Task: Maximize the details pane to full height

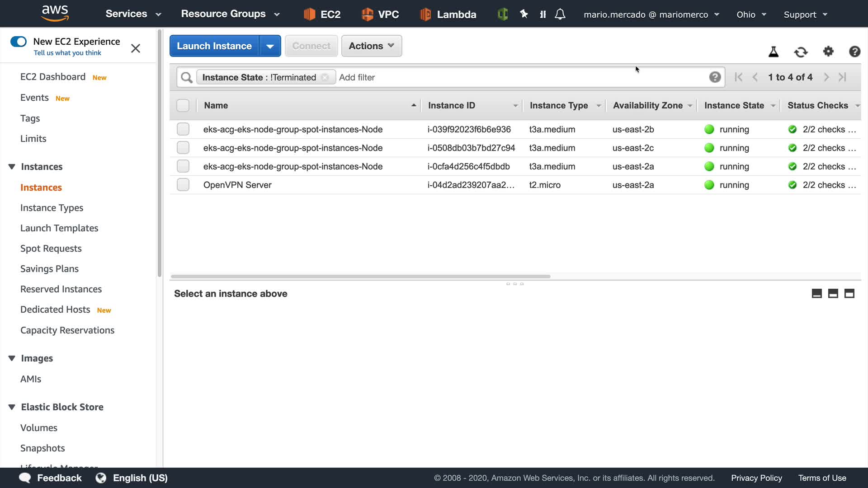Action: pos(849,294)
